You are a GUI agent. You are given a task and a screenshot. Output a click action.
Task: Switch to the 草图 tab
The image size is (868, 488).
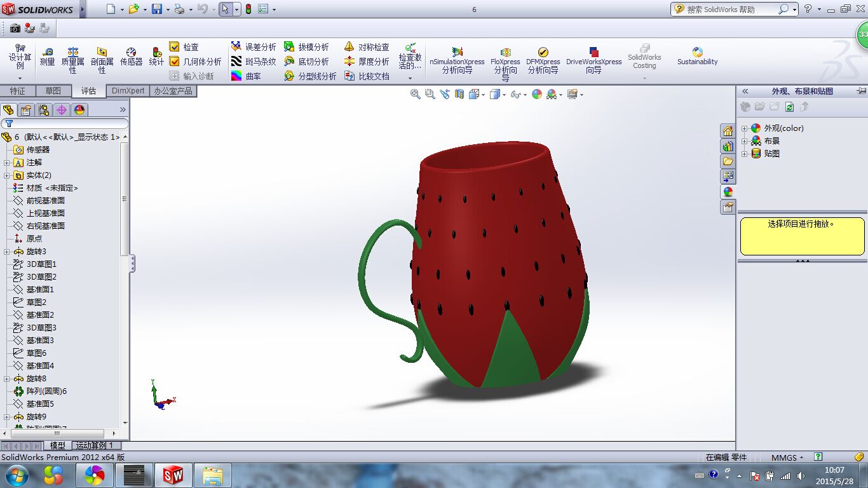[x=53, y=91]
